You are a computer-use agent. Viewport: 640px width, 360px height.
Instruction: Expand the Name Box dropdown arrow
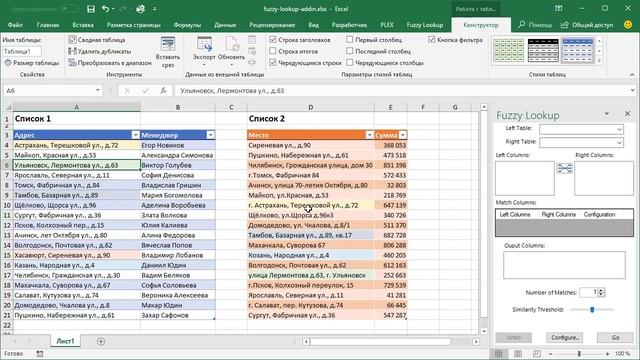[98, 90]
